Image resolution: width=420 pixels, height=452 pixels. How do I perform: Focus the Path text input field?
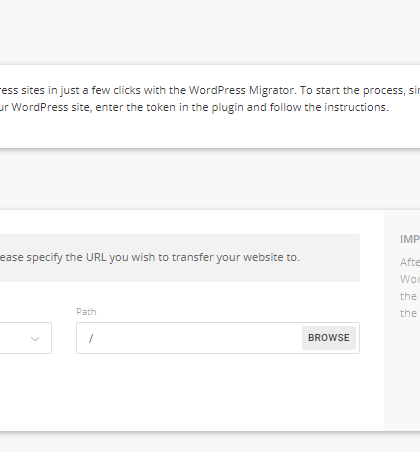point(189,338)
